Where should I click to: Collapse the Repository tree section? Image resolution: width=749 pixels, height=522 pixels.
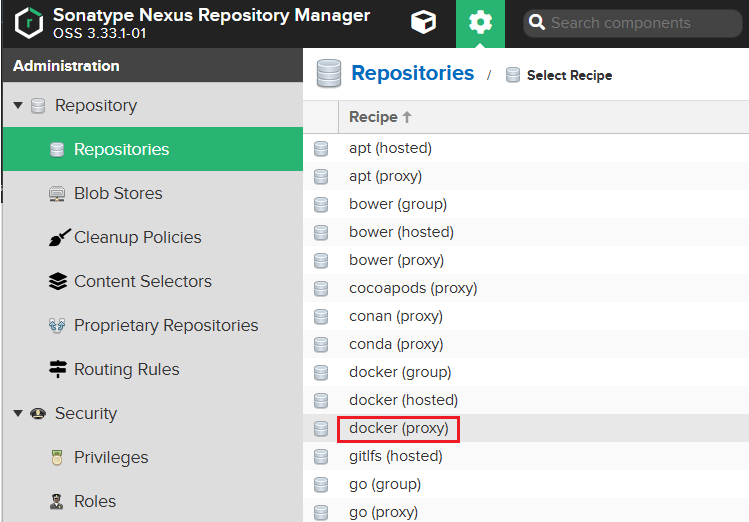tap(18, 105)
